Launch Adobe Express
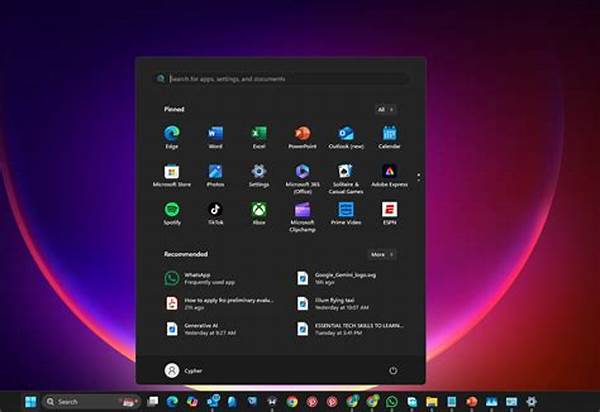The width and height of the screenshot is (600, 412). coord(390,175)
